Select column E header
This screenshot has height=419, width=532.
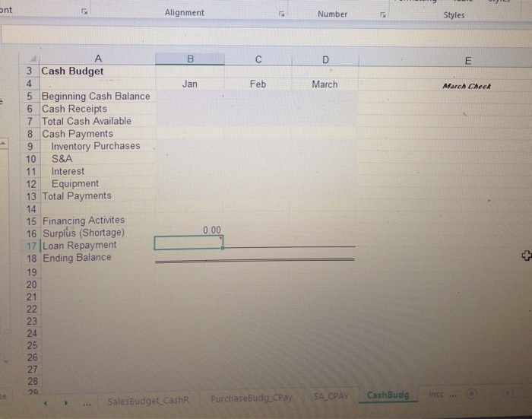point(468,61)
